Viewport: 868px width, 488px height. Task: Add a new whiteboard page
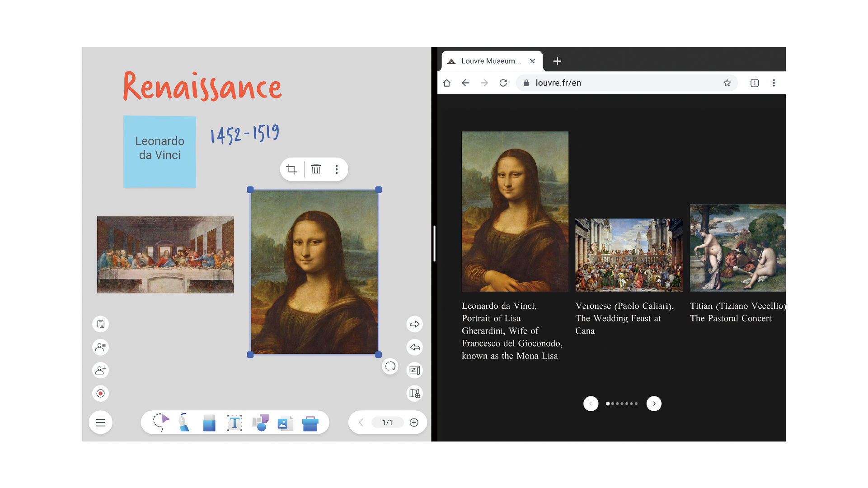pyautogui.click(x=414, y=423)
